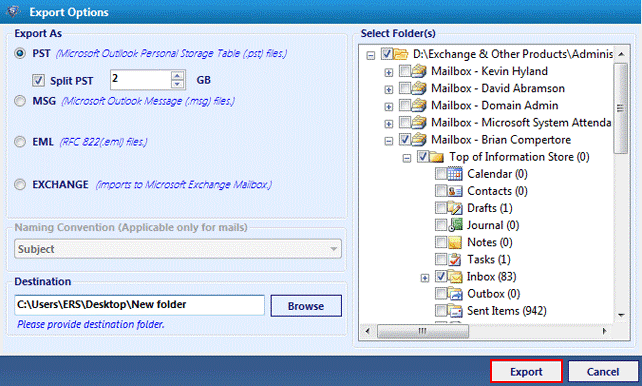Check the Notes (0) folder checkbox

pyautogui.click(x=441, y=242)
